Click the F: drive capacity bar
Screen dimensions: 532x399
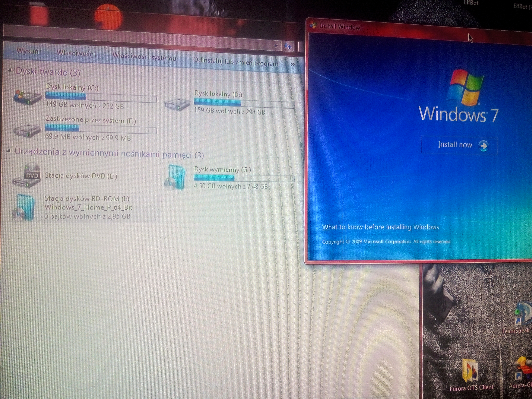click(101, 129)
